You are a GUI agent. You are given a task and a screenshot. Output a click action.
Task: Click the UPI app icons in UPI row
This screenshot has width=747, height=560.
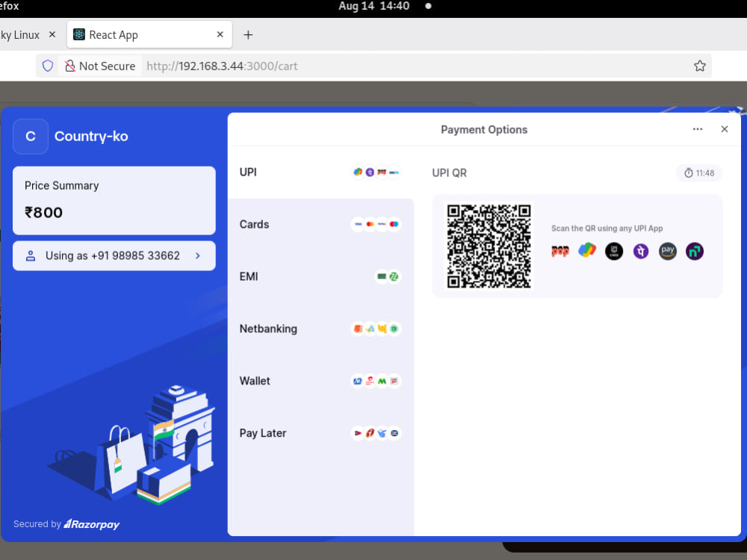(376, 172)
